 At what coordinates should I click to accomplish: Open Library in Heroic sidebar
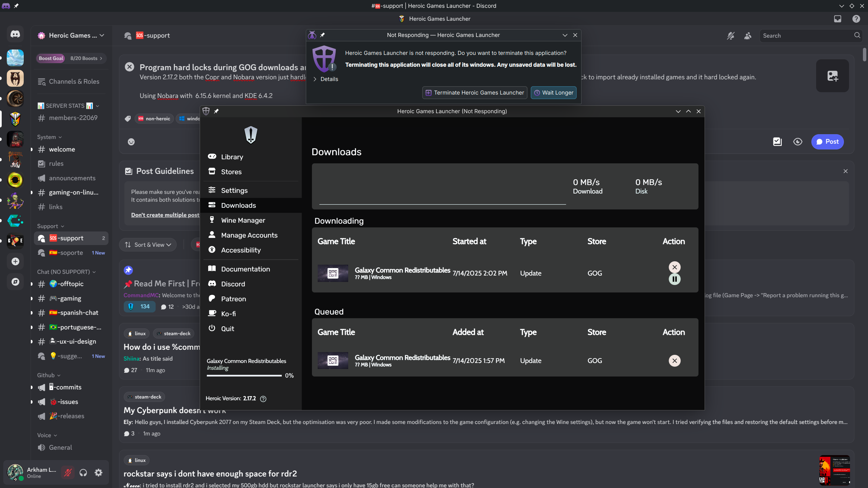(251, 157)
